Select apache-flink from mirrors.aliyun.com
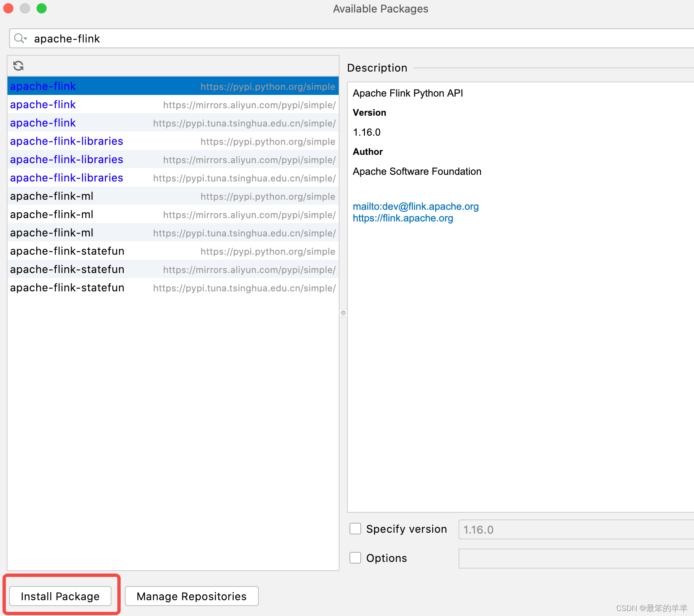The image size is (694, 616). pos(173,104)
